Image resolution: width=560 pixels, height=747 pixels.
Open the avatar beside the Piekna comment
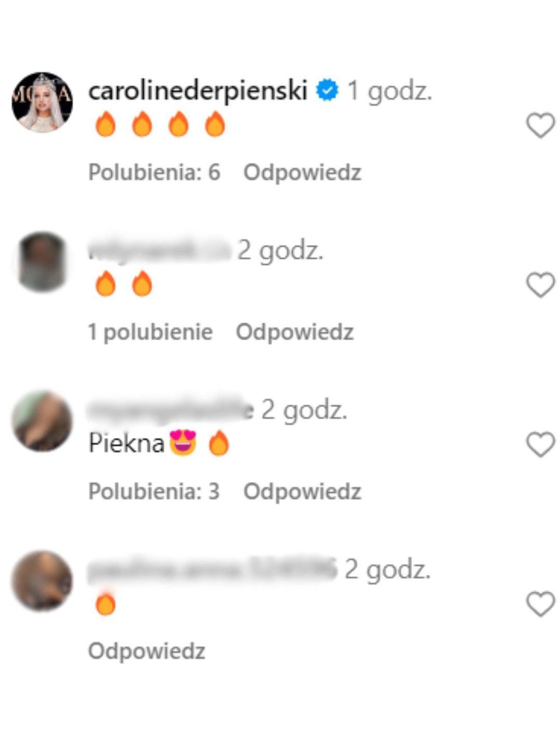tap(42, 421)
